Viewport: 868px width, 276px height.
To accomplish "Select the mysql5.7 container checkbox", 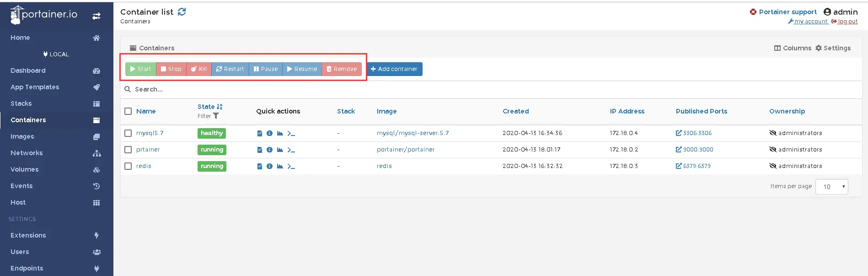I will tap(128, 133).
